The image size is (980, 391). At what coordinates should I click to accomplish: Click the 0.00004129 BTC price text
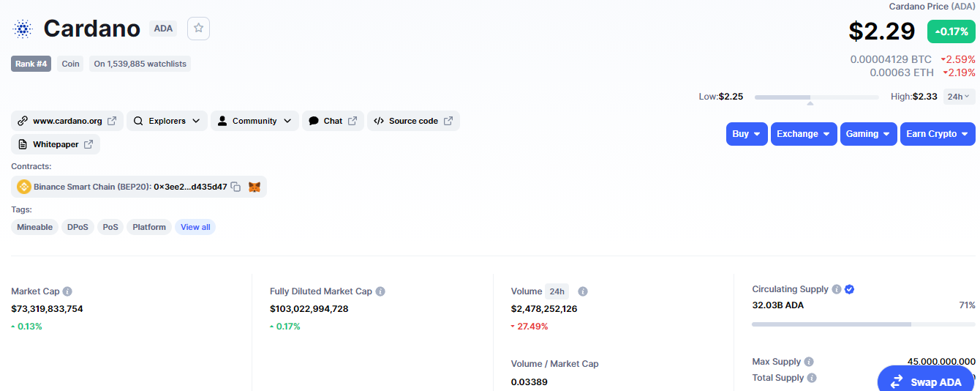891,59
